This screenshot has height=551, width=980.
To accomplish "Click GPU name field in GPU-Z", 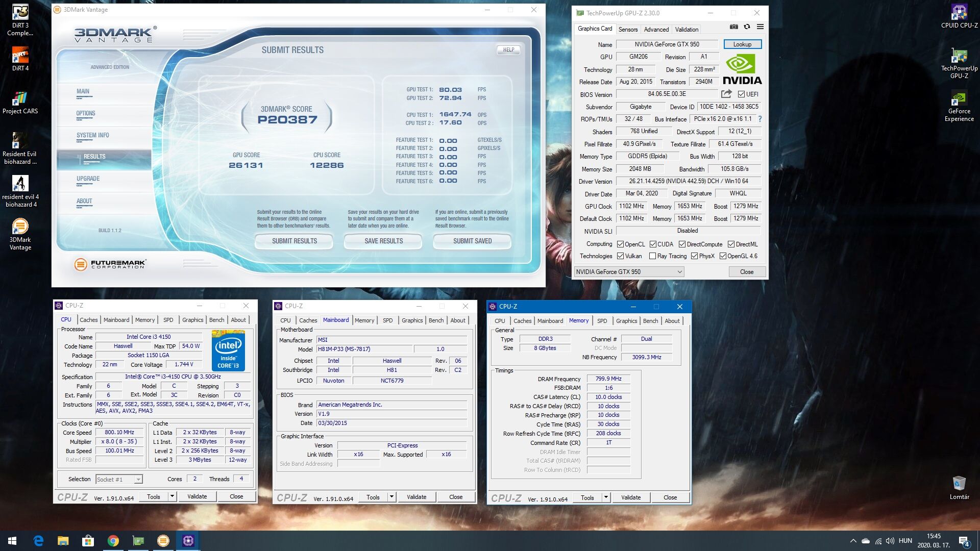I will 667,44.
